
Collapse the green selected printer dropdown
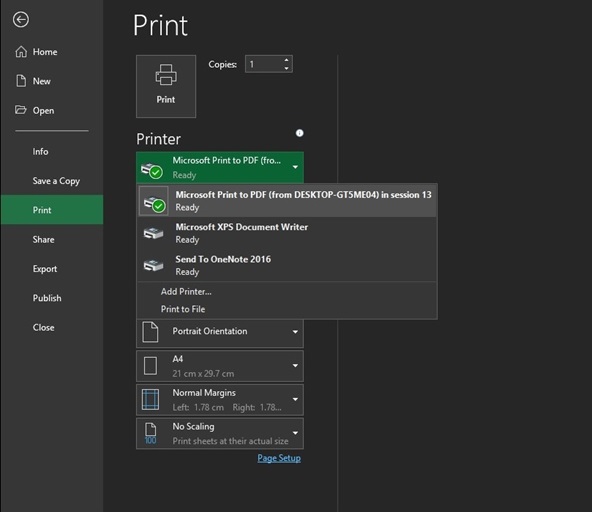coord(220,167)
